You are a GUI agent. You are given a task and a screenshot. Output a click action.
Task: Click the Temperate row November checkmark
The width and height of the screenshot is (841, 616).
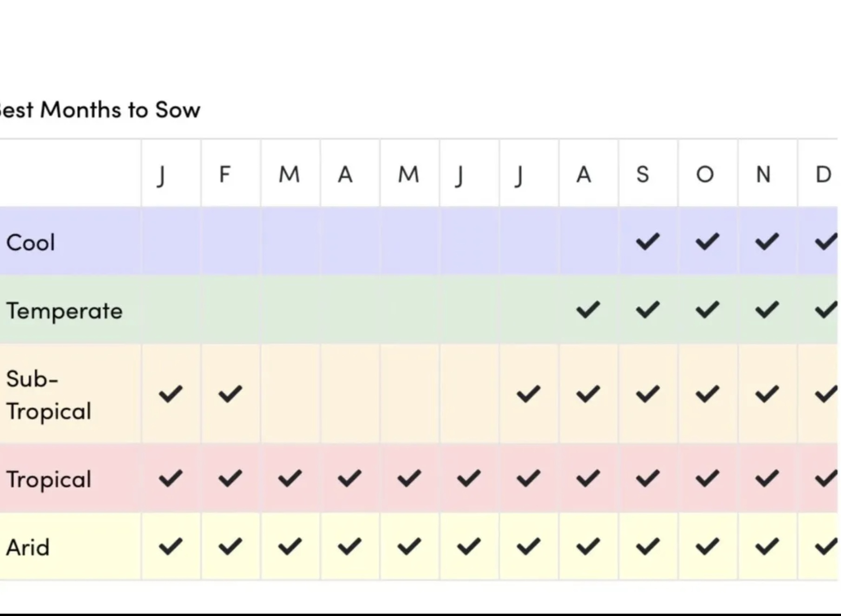(767, 310)
